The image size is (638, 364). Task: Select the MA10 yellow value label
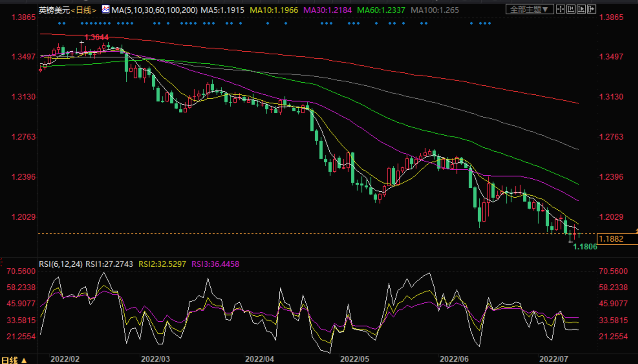point(274,10)
